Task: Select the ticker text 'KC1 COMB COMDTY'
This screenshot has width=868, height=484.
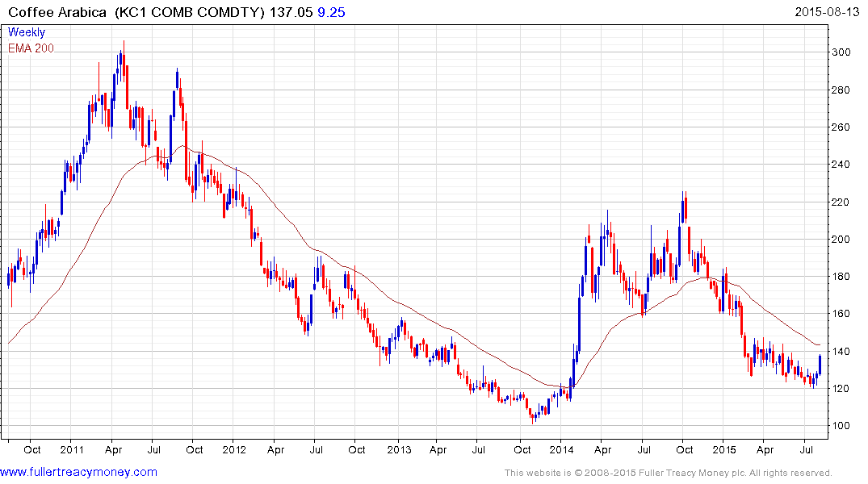Action: coord(190,12)
